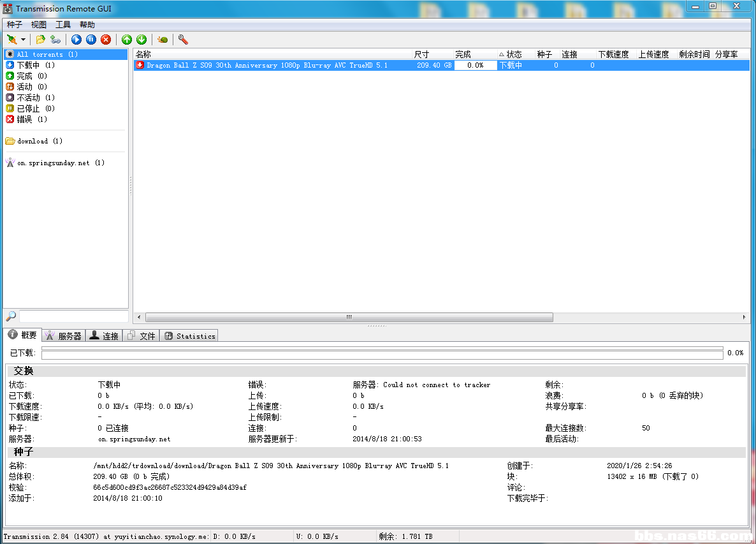This screenshot has height=544, width=756.
Task: Open the connection profile dropdown arrow
Action: coord(23,39)
